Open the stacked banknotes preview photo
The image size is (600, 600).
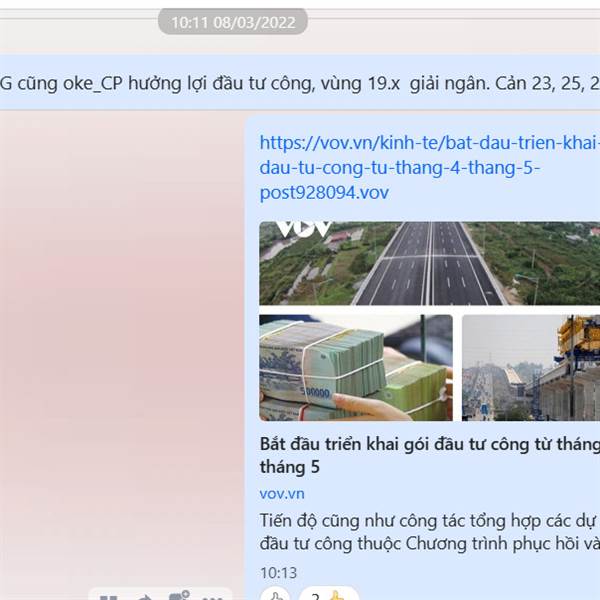pyautogui.click(x=356, y=368)
